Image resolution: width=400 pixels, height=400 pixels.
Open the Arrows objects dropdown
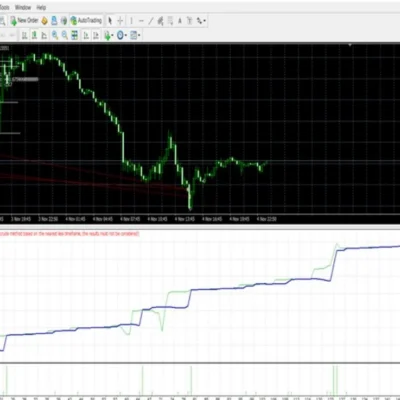click(x=201, y=21)
